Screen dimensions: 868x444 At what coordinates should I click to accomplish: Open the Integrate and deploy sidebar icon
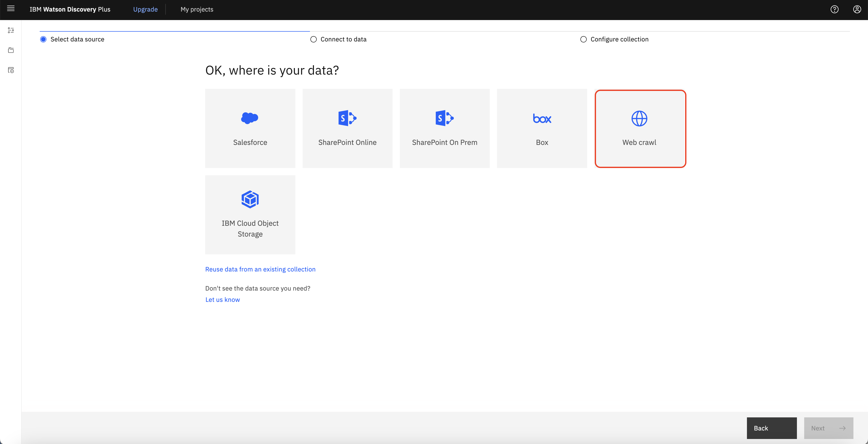pos(11,70)
